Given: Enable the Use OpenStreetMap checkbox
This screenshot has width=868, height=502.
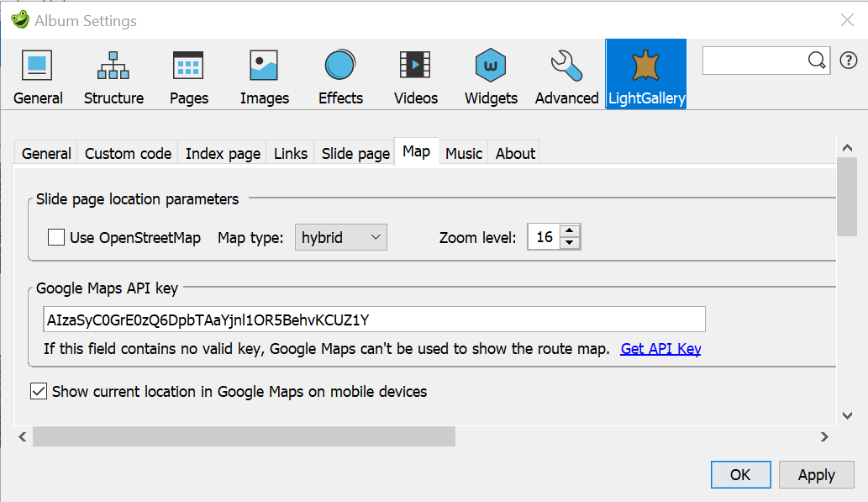Looking at the screenshot, I should click(x=55, y=237).
